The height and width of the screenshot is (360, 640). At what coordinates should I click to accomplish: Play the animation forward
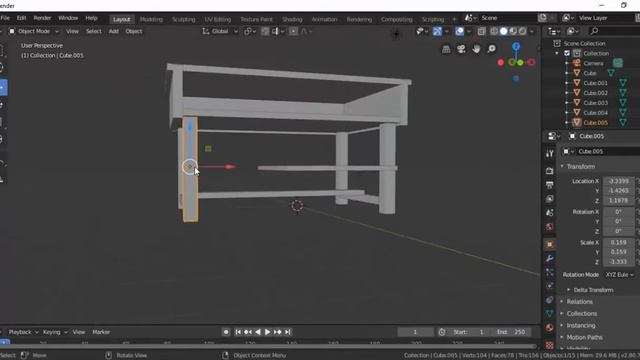[x=267, y=332]
